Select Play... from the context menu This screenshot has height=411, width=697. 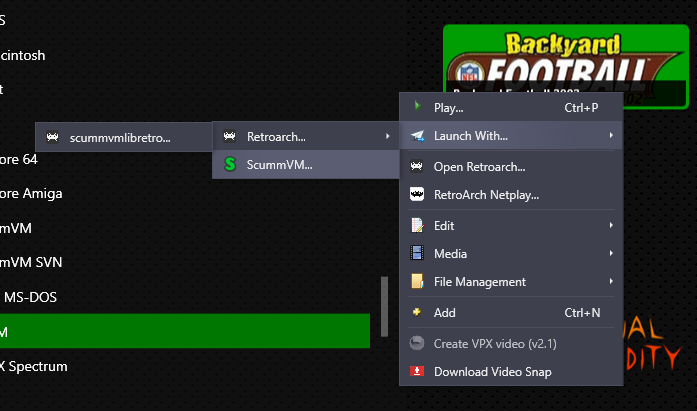pos(511,108)
